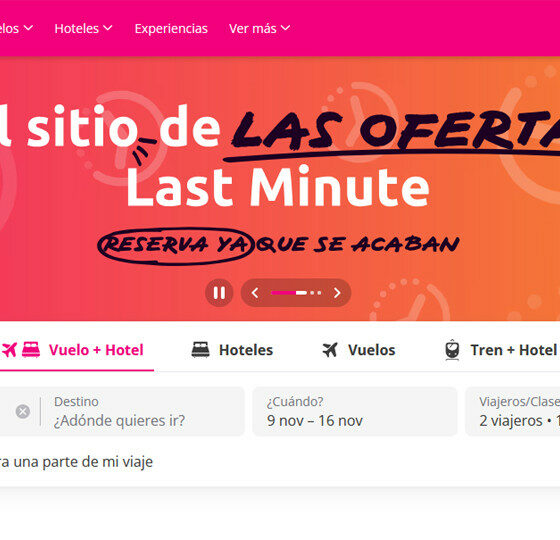Open the Viajeros/Clase selector
The image size is (560, 540).
coord(513,411)
